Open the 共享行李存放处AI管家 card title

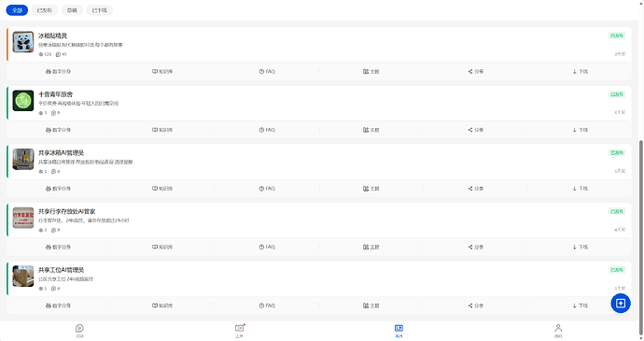[66, 211]
